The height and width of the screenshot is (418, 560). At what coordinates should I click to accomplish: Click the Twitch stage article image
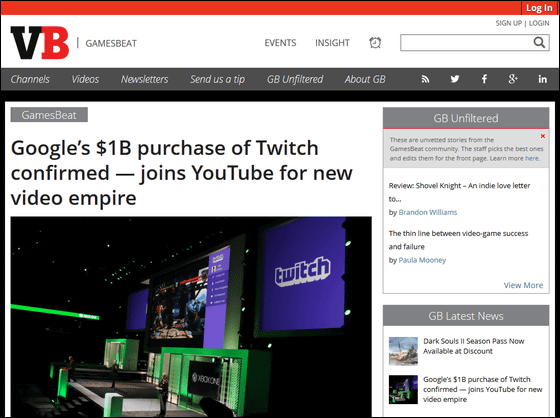tap(191, 317)
